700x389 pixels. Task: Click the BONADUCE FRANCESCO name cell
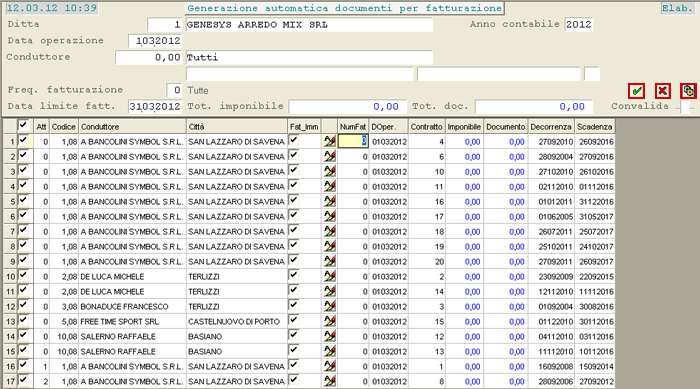(132, 306)
